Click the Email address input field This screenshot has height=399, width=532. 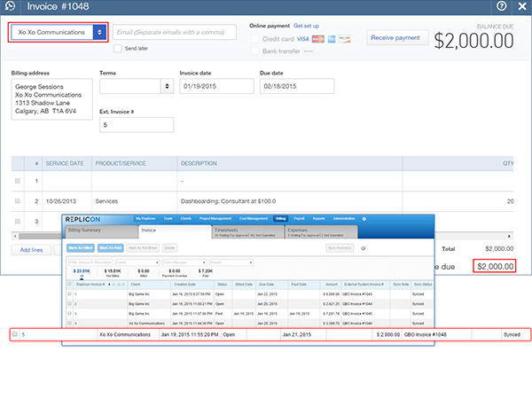[x=175, y=32]
